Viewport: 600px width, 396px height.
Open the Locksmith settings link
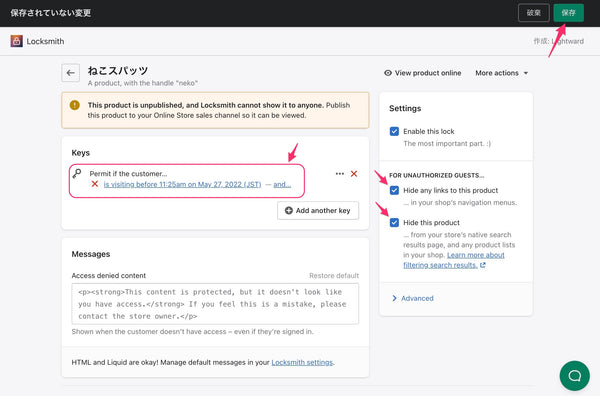[302, 362]
